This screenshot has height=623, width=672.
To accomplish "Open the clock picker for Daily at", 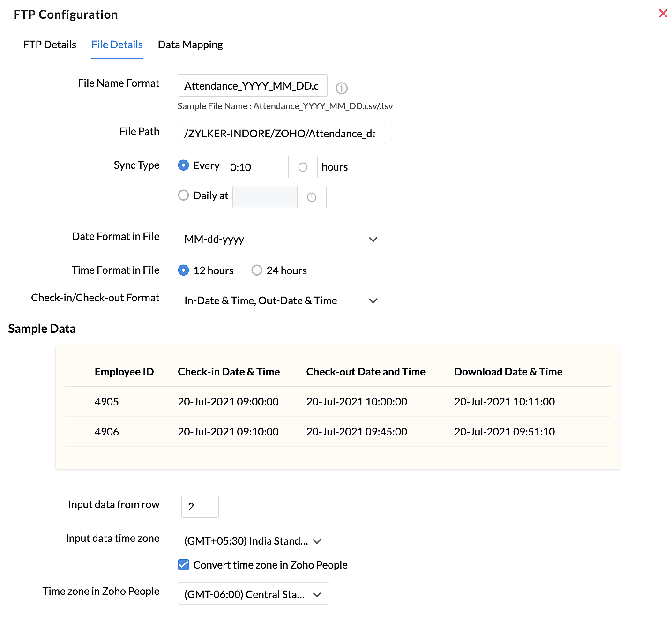I will point(312,197).
